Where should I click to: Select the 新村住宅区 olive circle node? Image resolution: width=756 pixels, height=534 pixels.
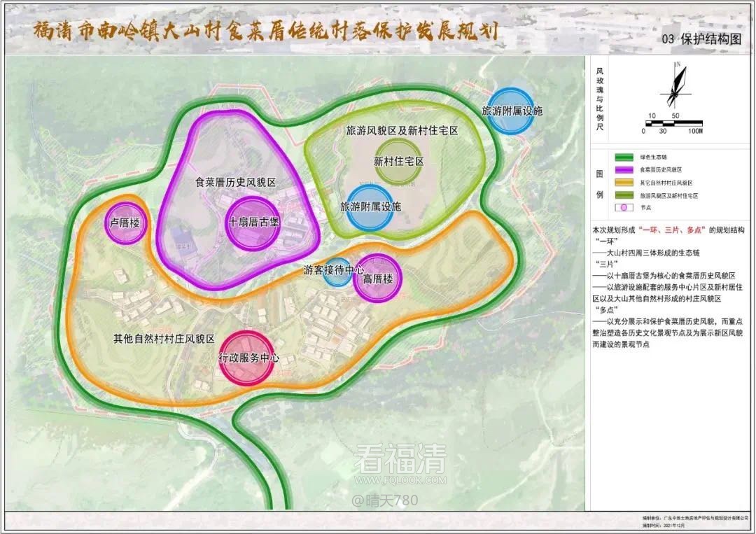point(399,162)
